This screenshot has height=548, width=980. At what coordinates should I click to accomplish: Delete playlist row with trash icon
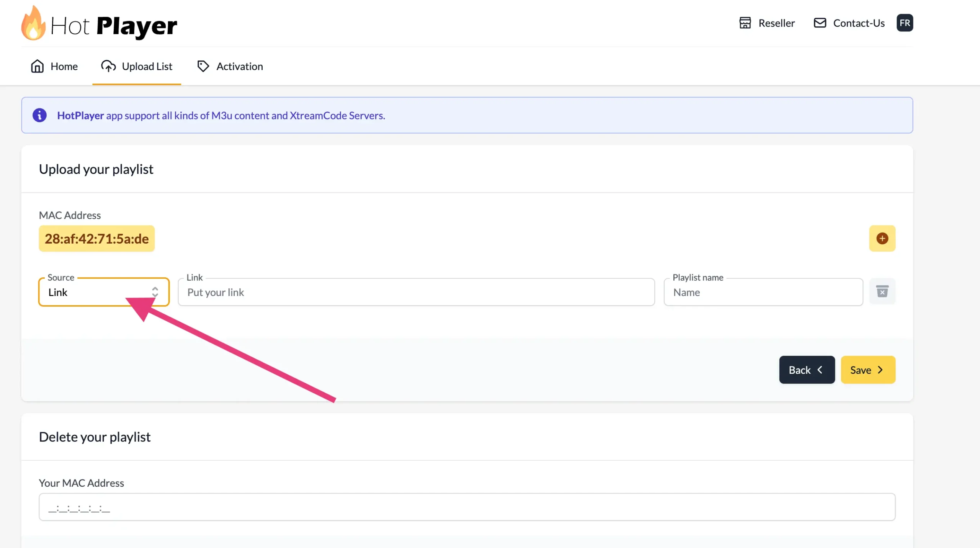882,291
